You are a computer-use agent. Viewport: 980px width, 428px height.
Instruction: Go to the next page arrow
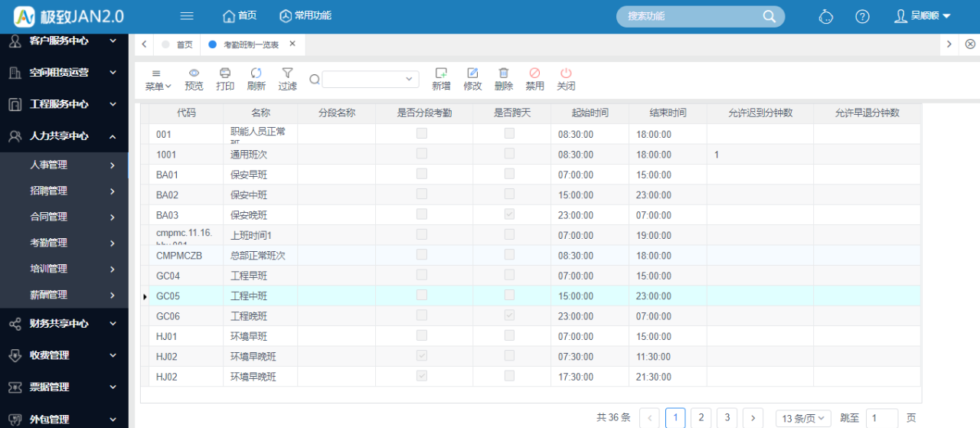click(753, 417)
